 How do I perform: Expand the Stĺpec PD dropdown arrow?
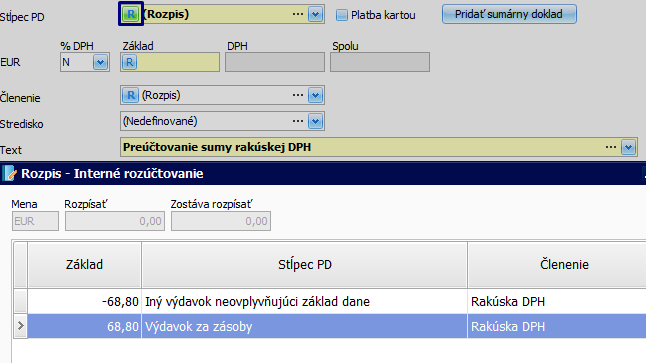pyautogui.click(x=315, y=14)
